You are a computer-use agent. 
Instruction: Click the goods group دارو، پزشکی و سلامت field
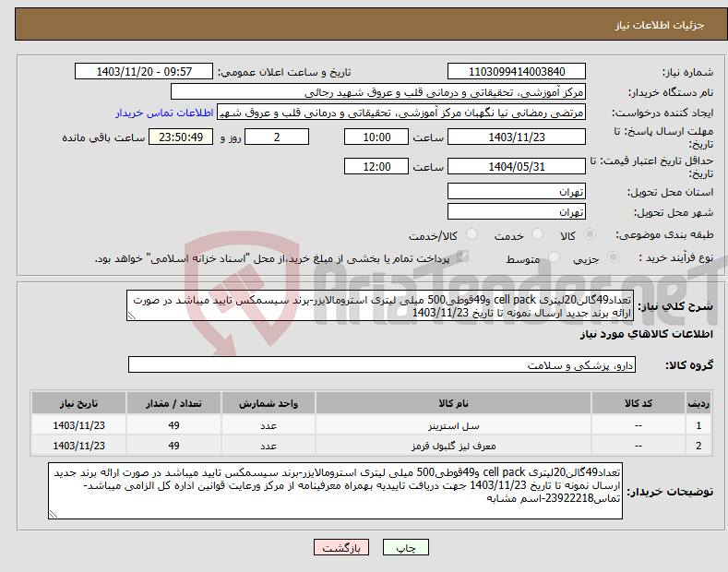382,365
